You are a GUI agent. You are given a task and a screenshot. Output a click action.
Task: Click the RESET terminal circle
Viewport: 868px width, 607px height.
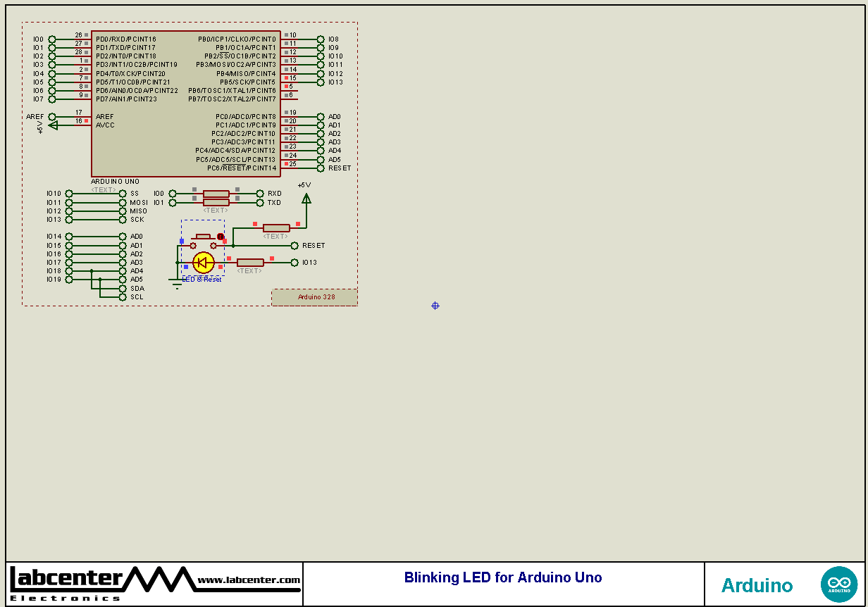(x=294, y=245)
